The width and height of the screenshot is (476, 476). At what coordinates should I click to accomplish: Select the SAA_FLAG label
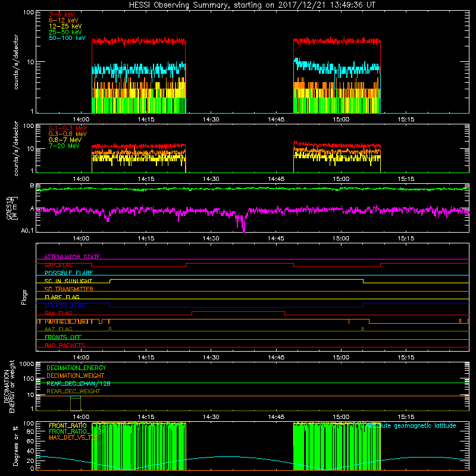[x=58, y=314]
